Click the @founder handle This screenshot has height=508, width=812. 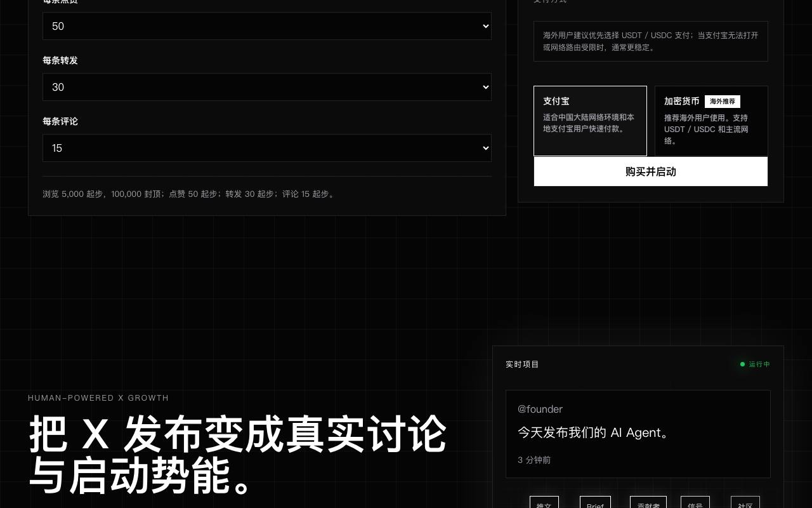coord(540,409)
